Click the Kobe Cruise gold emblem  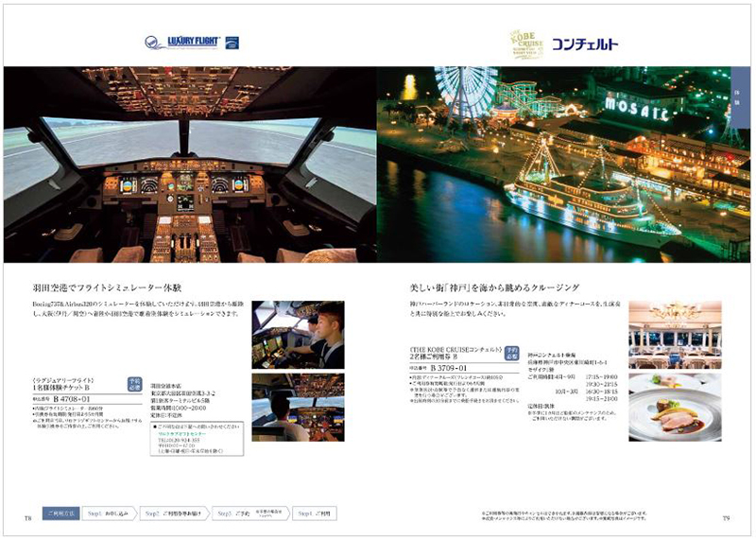(x=524, y=42)
